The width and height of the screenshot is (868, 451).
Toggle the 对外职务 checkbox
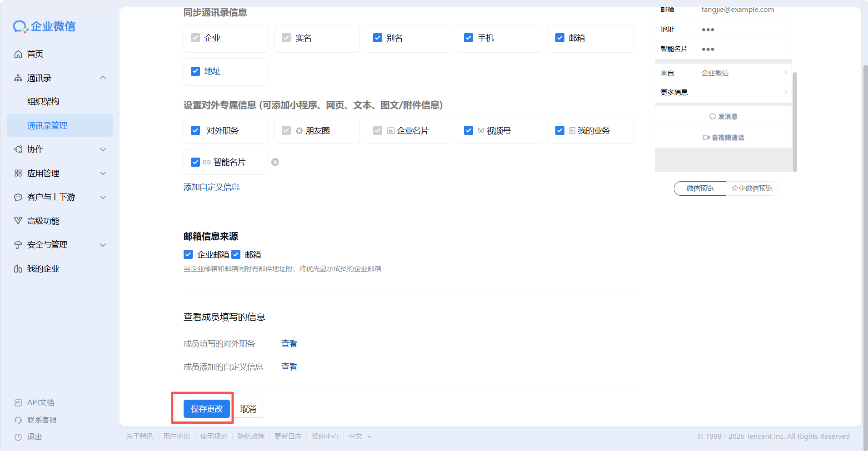click(x=195, y=131)
